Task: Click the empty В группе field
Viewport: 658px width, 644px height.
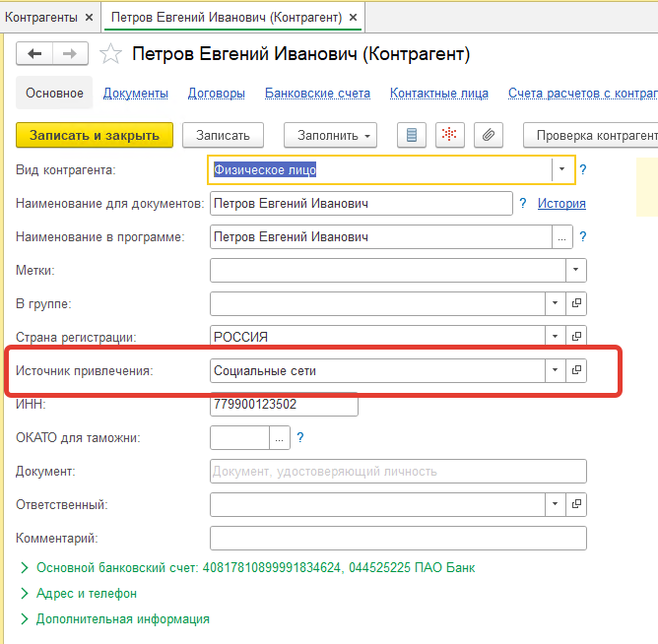Action: [377, 303]
